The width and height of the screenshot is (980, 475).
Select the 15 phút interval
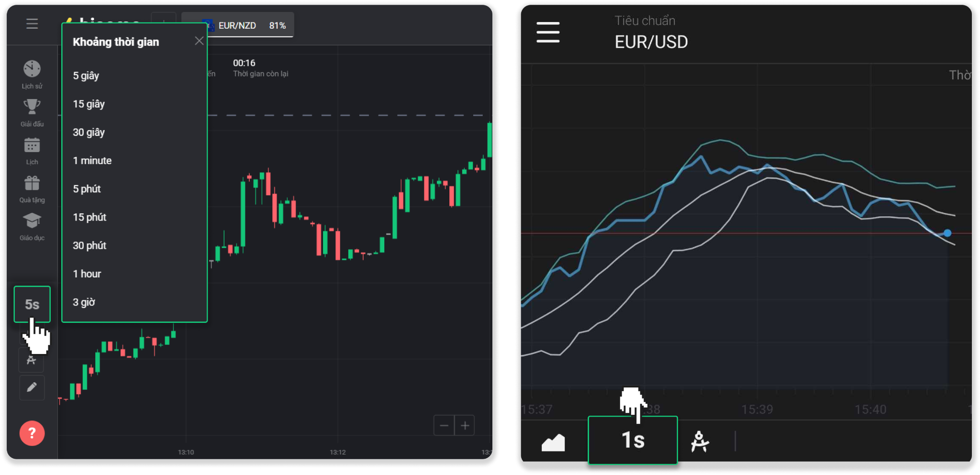tap(89, 217)
